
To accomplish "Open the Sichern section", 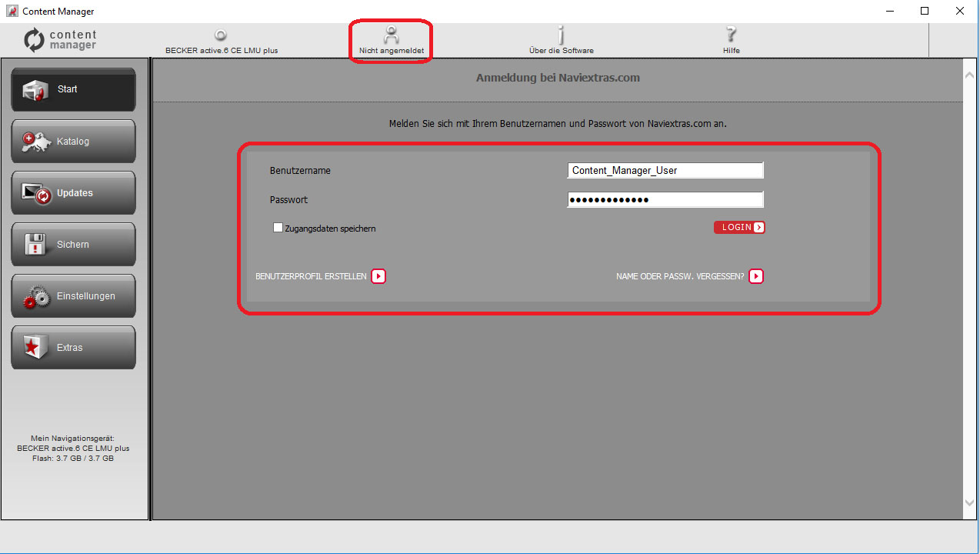I will pyautogui.click(x=73, y=244).
